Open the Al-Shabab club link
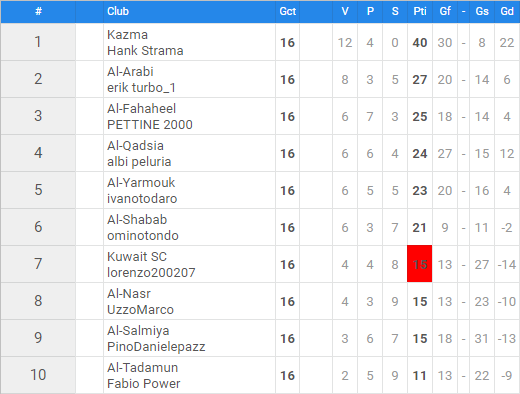The width and height of the screenshot is (520, 394). click(137, 220)
